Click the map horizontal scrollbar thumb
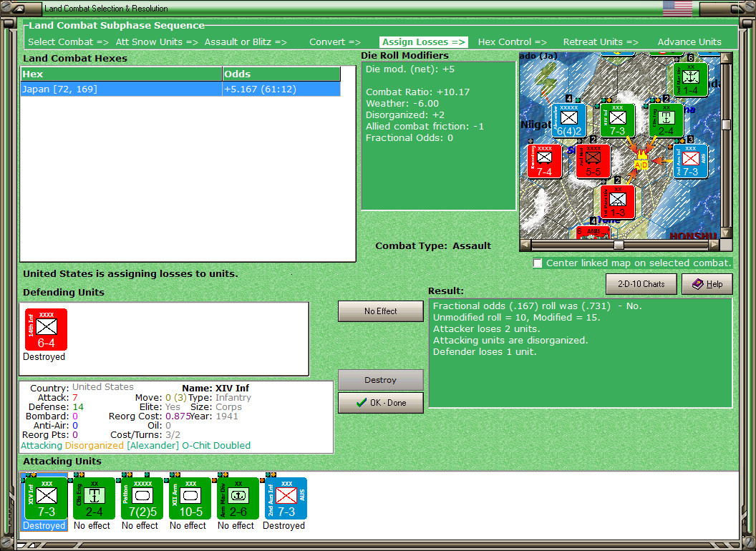This screenshot has width=756, height=551. [619, 245]
